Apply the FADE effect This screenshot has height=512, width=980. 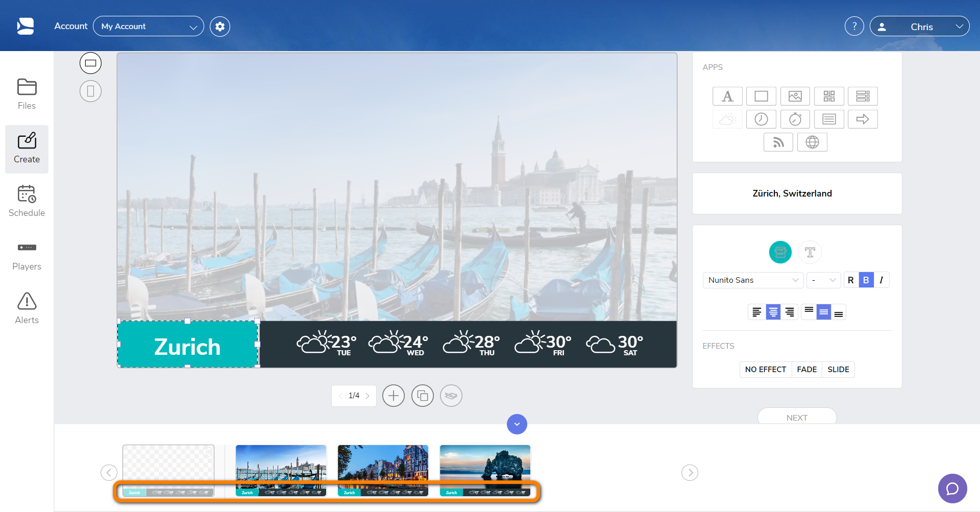(806, 369)
